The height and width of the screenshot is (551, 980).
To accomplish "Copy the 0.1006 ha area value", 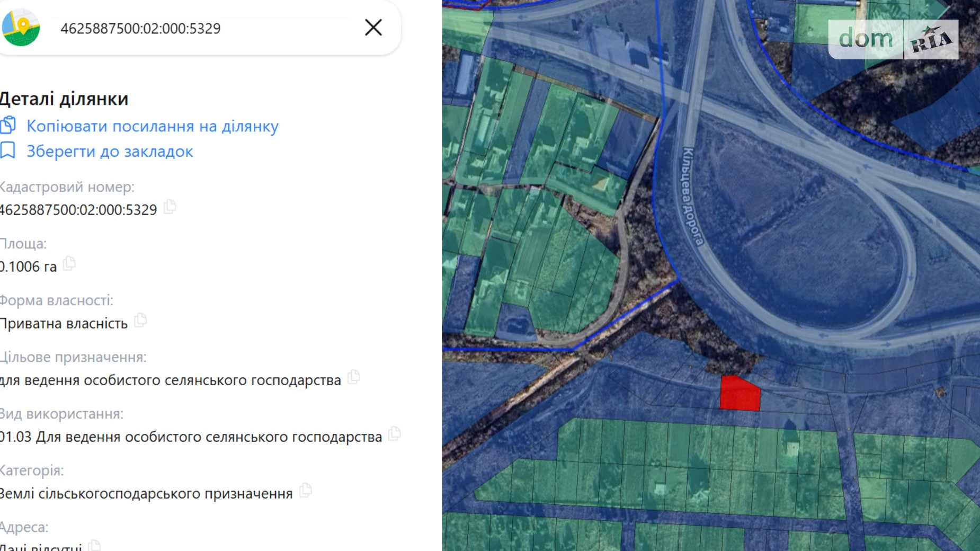I will [x=69, y=263].
